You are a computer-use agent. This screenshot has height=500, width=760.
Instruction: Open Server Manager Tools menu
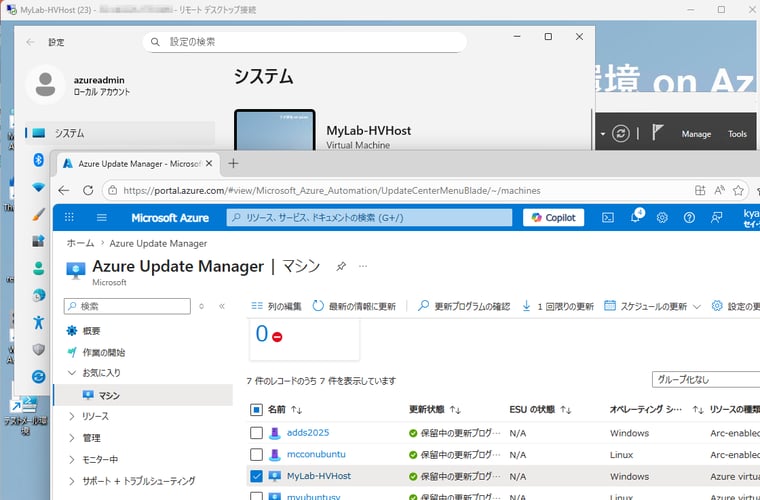coord(737,134)
